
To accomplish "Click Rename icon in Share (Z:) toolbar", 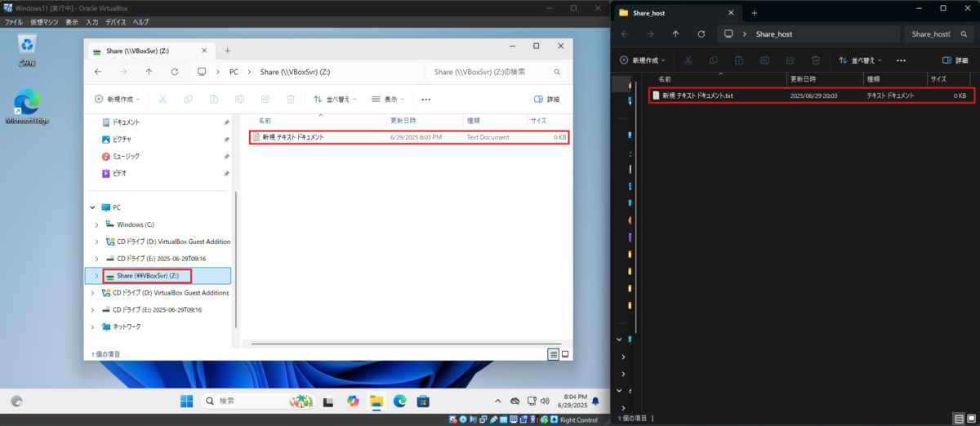I will [x=240, y=99].
